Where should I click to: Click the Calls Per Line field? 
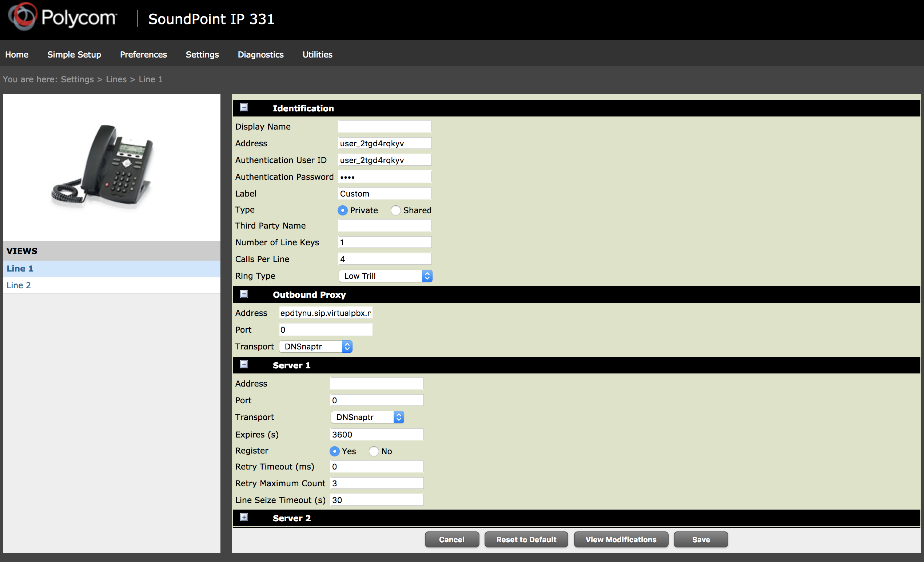point(385,259)
